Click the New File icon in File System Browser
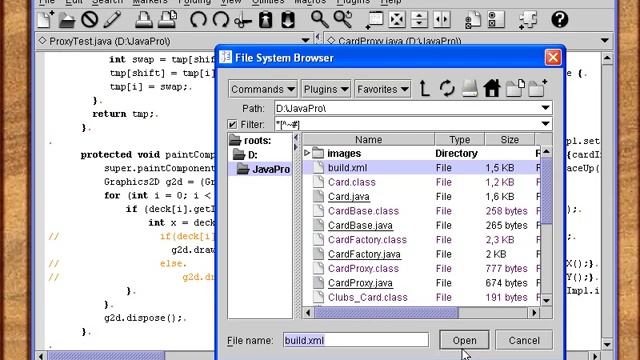 point(515,88)
